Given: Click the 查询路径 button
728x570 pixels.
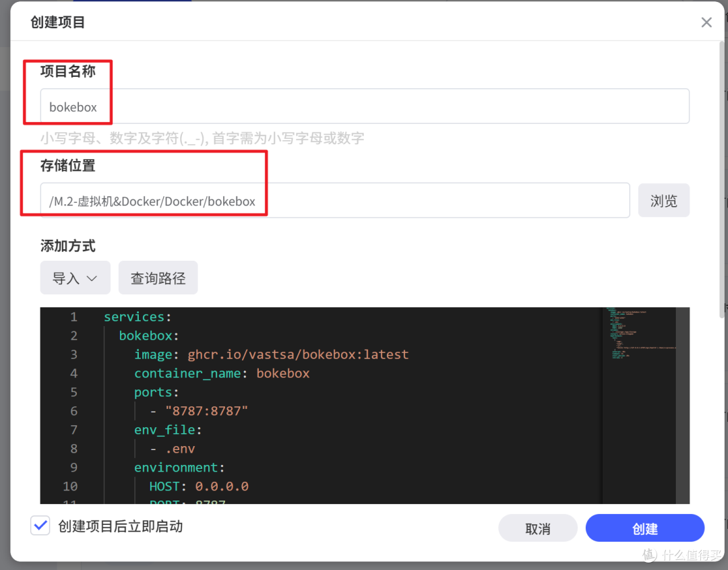Looking at the screenshot, I should [158, 278].
